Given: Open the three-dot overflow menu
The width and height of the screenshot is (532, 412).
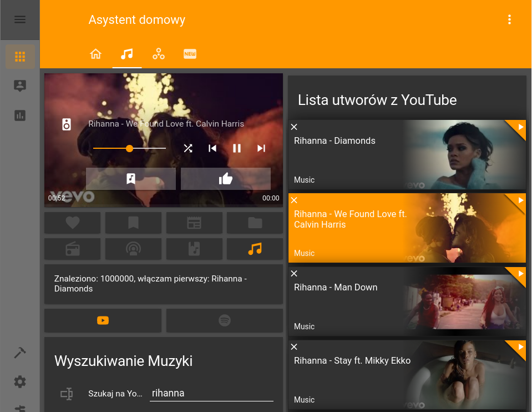Looking at the screenshot, I should [509, 19].
